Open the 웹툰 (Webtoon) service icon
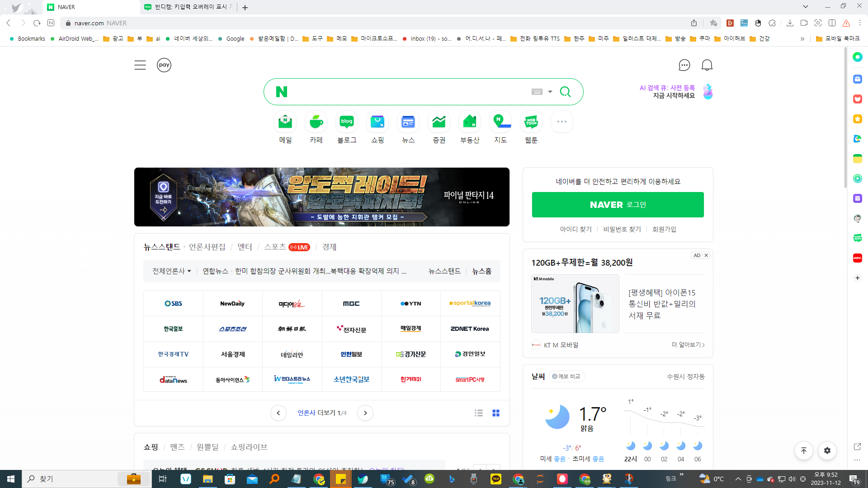Viewport: 868px width, 488px height. 531,122
